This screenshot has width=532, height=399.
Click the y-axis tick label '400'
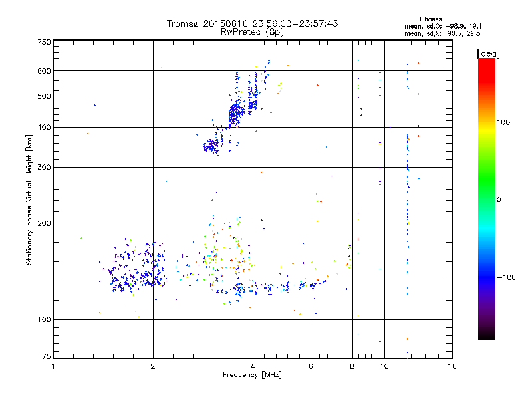click(44, 128)
